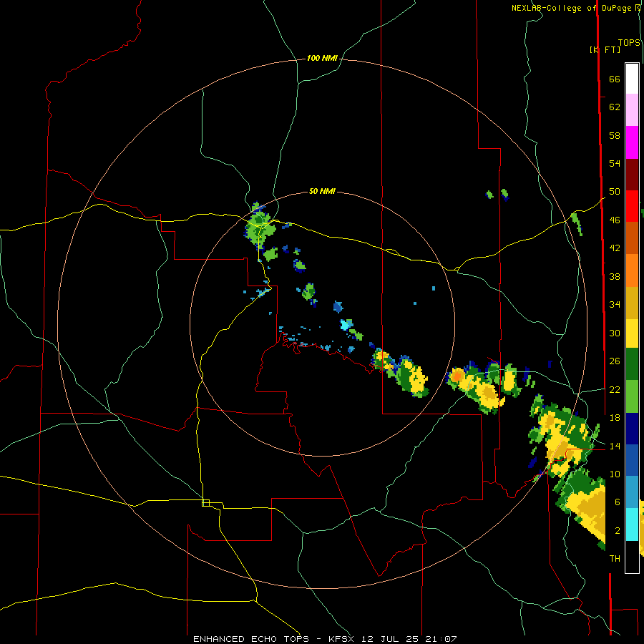Click the 'K FT' legend unit label
Viewport: 644px width, 644px height.
pos(605,49)
